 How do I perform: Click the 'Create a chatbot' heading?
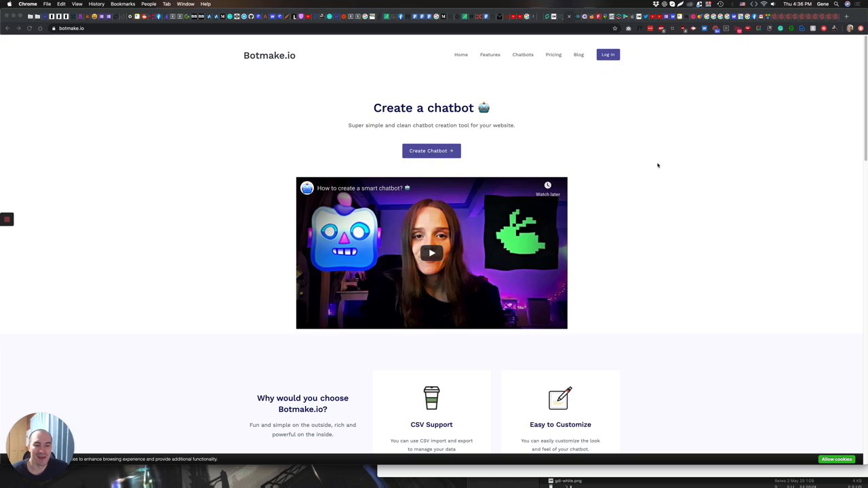point(431,108)
